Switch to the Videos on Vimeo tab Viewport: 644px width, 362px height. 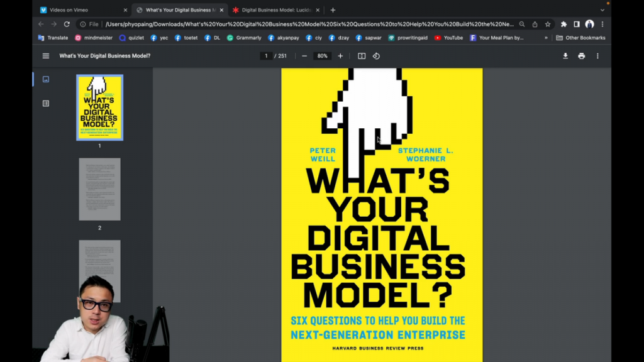[84, 10]
